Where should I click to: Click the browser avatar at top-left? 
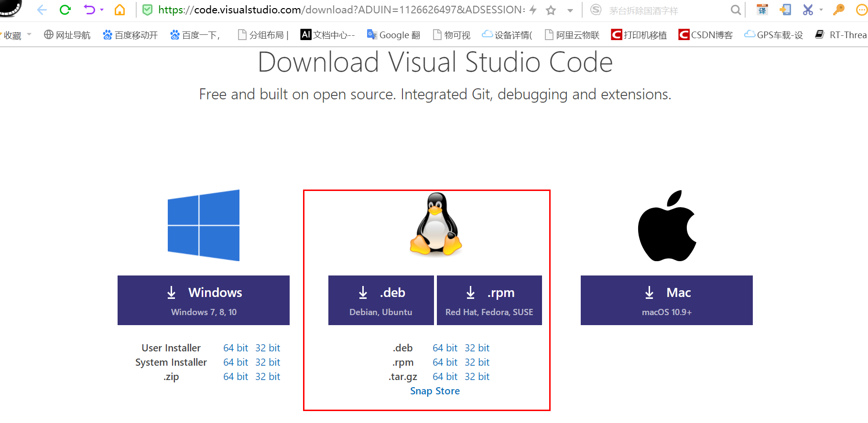point(11,7)
